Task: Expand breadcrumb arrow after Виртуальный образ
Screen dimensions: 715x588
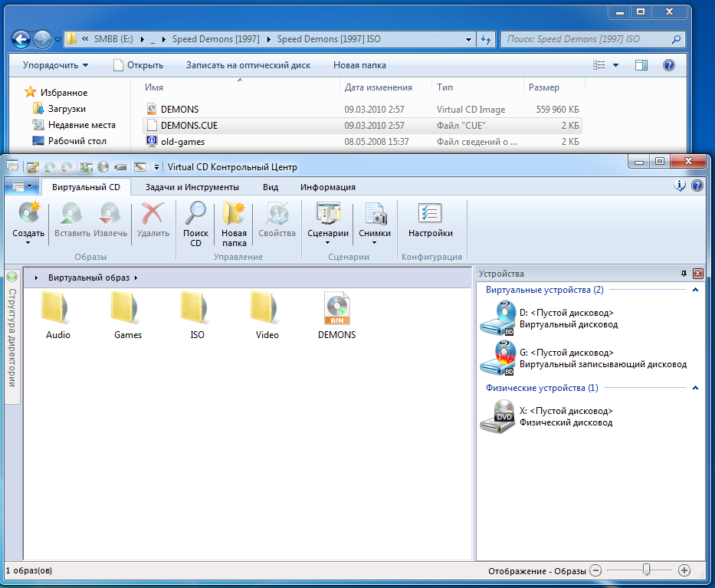Action: click(136, 278)
